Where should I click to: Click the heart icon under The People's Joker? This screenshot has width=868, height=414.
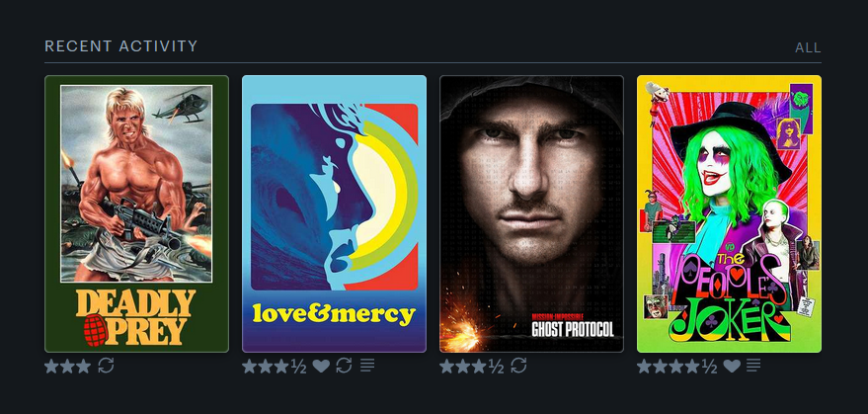coord(732,366)
